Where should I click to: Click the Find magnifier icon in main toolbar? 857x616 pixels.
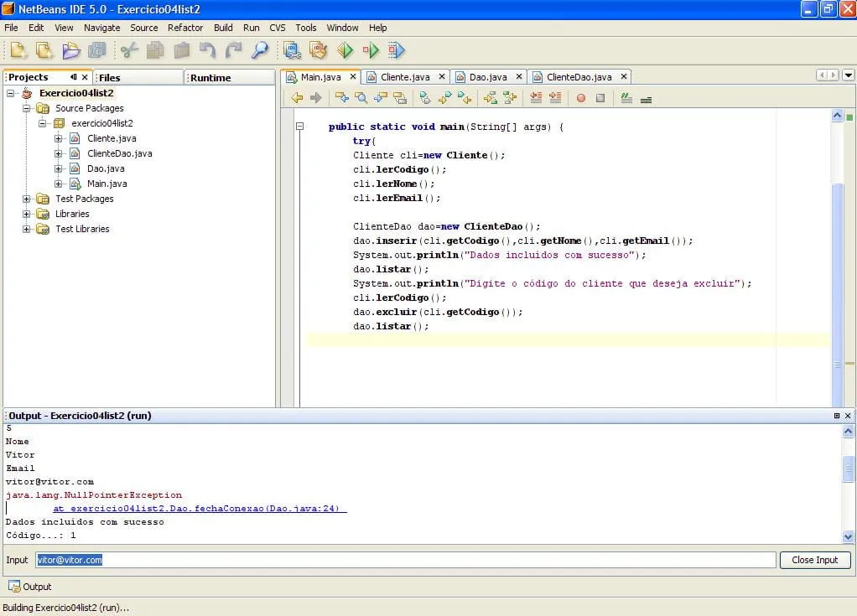(x=259, y=50)
